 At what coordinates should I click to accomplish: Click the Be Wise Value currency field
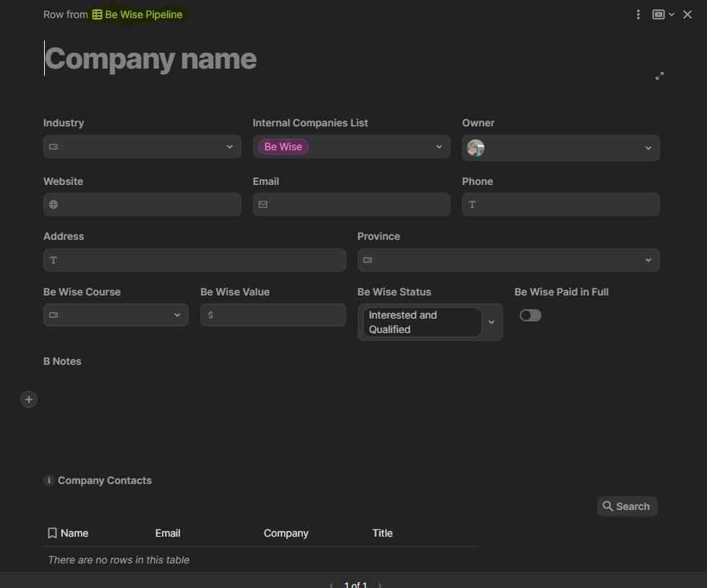point(273,315)
